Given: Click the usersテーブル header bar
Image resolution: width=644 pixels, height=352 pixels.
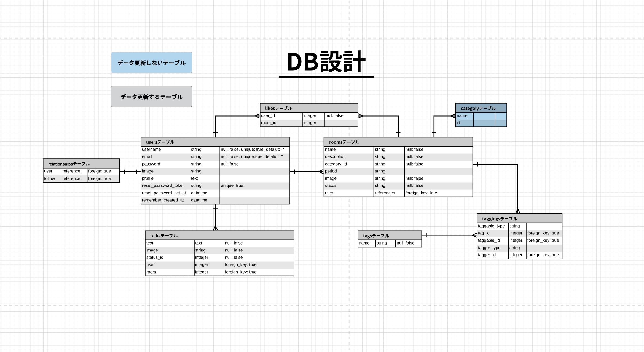Looking at the screenshot, I should [x=215, y=142].
